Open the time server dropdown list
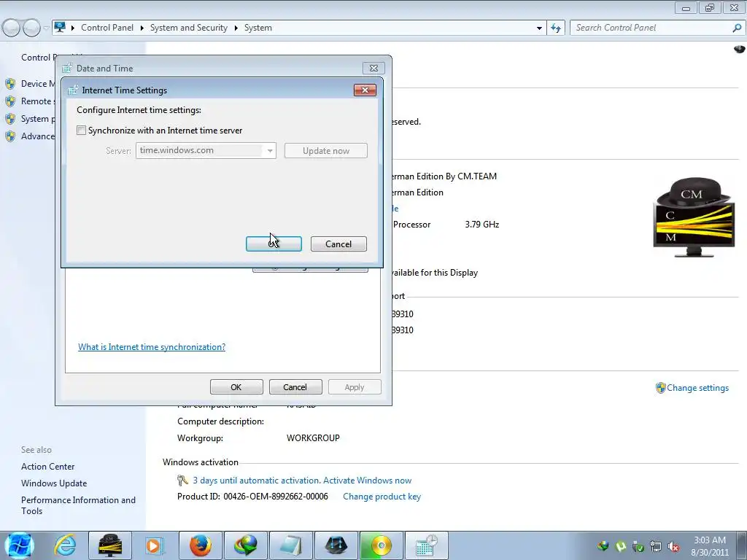This screenshot has width=747, height=560. [x=270, y=150]
